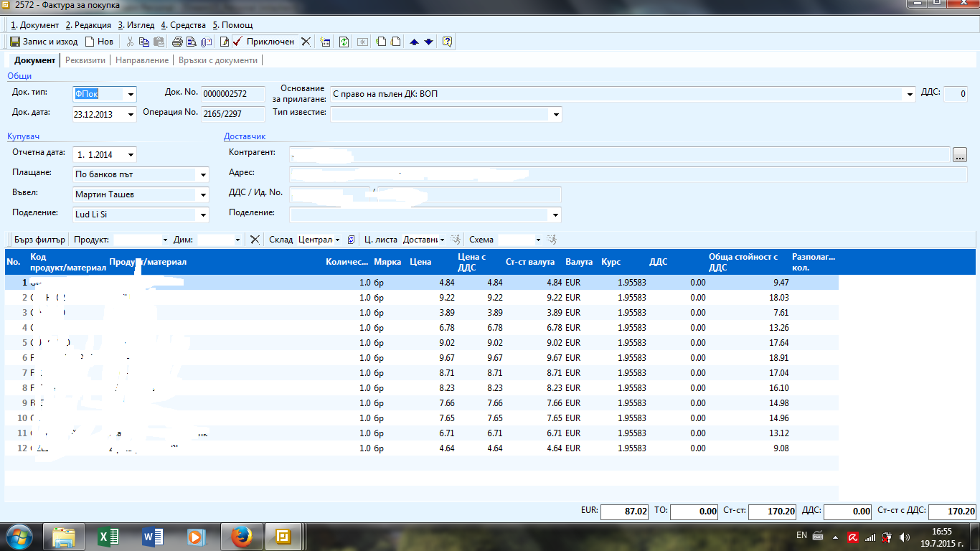Viewport: 980px width, 551px height.
Task: Click the Запис и изход save button
Action: click(x=44, y=42)
